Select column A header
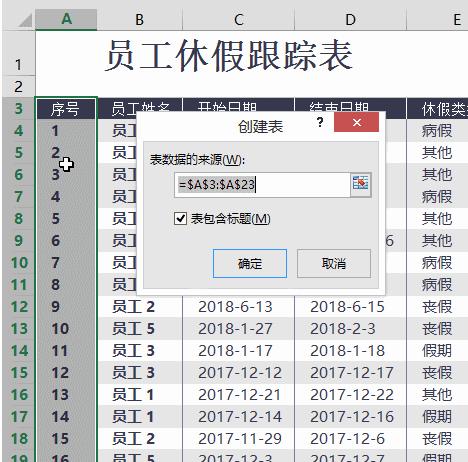468x462 pixels. point(66,19)
